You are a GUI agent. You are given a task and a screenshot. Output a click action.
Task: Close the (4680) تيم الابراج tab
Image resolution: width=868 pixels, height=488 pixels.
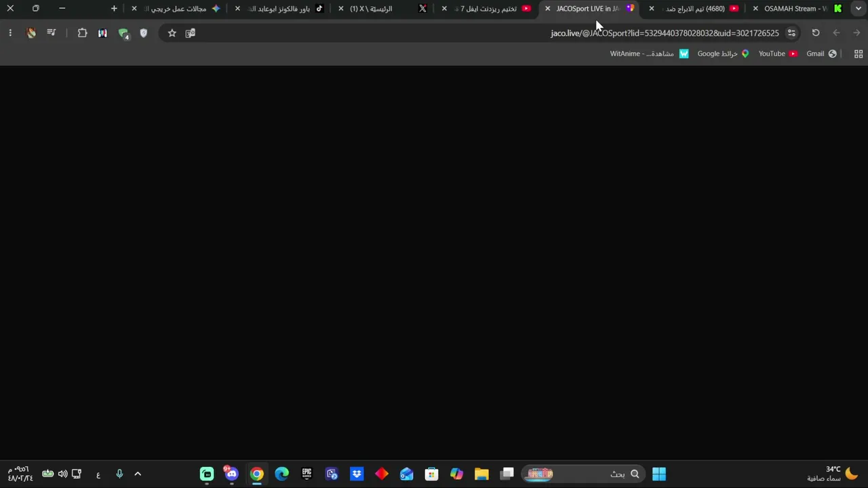pyautogui.click(x=652, y=9)
